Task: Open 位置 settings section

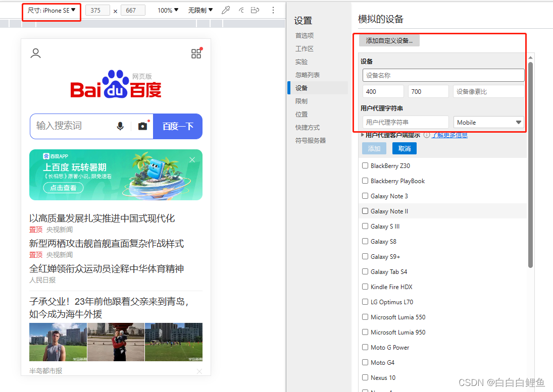Action: 301,114
